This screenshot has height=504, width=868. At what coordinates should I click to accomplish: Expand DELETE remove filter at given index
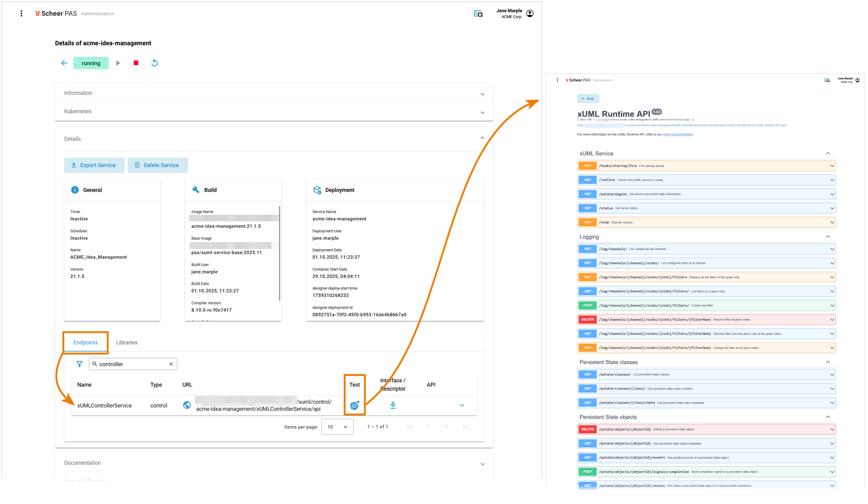pos(707,320)
